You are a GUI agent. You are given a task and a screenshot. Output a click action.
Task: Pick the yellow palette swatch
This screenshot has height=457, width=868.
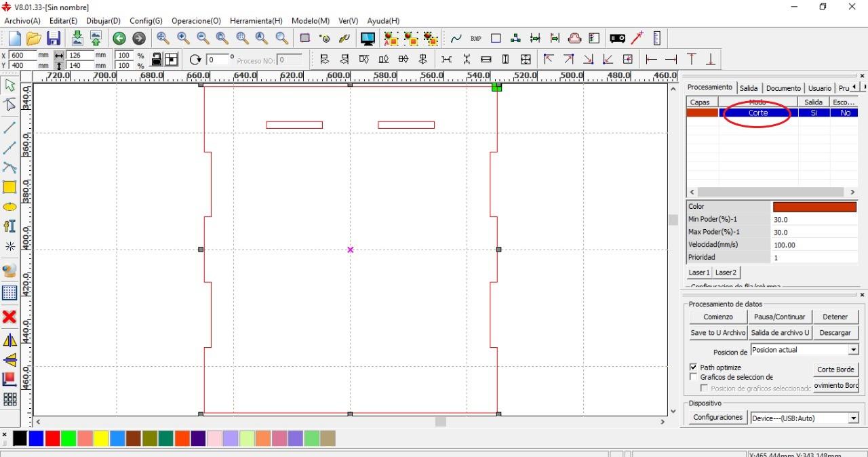coord(101,439)
